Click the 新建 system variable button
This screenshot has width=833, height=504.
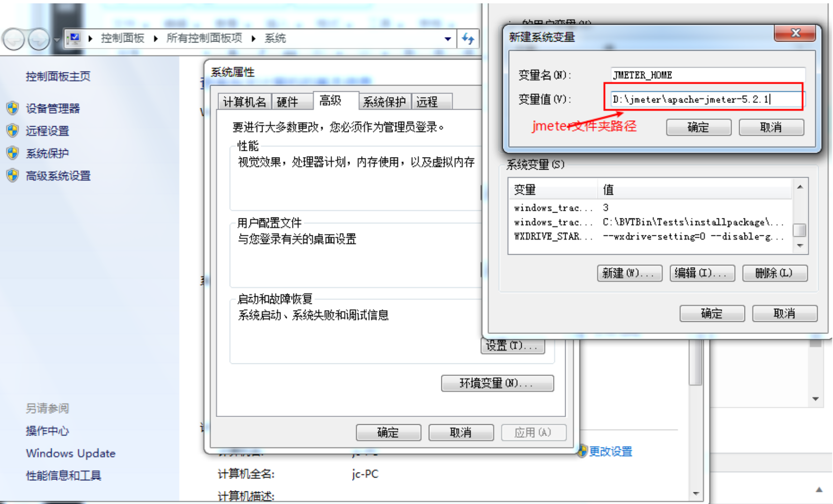(x=629, y=273)
